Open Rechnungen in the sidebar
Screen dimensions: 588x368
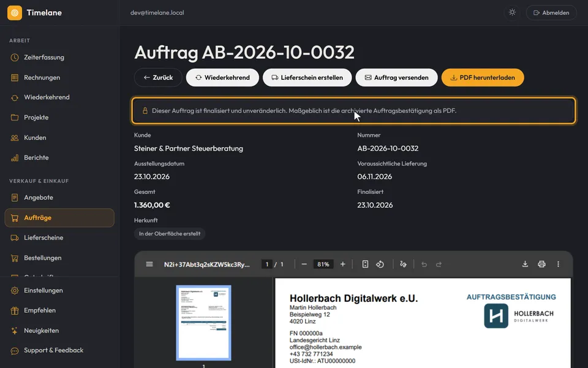[59, 78]
